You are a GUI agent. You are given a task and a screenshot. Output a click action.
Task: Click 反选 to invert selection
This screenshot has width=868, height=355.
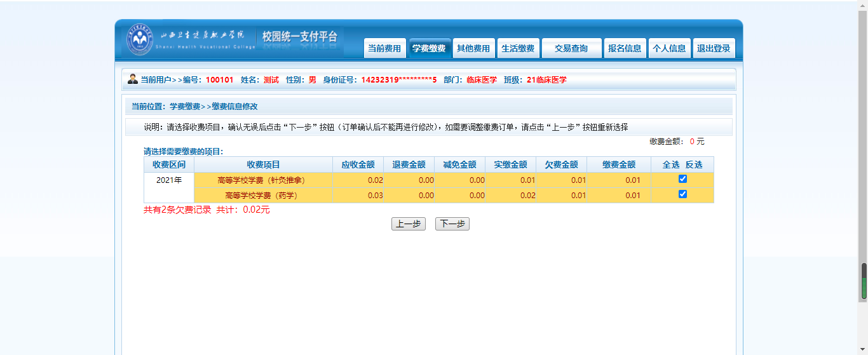pyautogui.click(x=694, y=164)
